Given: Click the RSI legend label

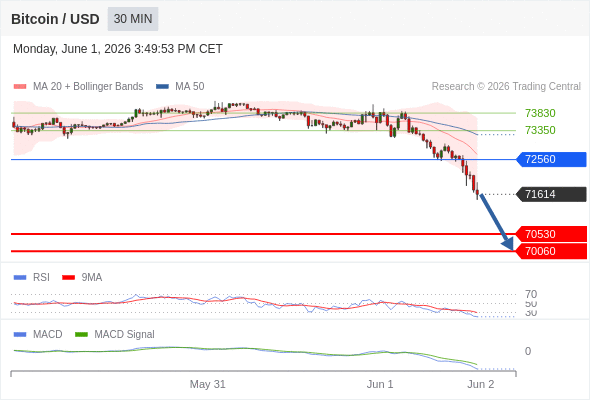Looking at the screenshot, I should (x=41, y=278).
